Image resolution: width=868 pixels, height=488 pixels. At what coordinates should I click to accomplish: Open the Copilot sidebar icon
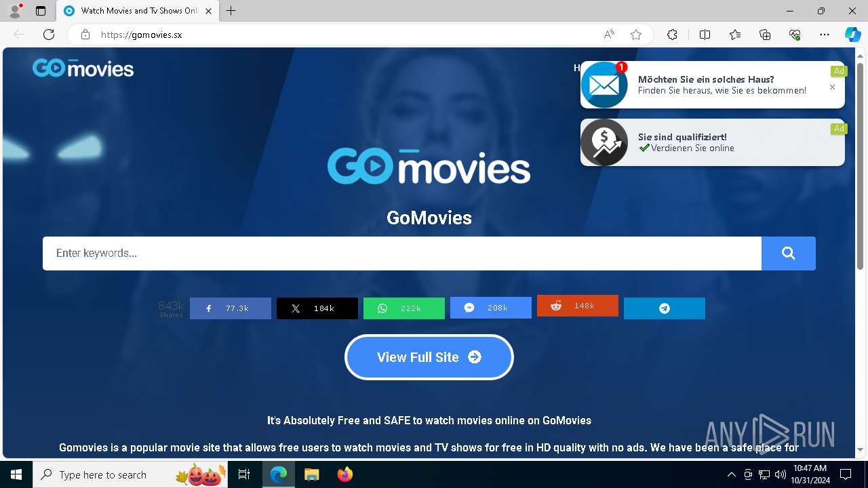(853, 35)
